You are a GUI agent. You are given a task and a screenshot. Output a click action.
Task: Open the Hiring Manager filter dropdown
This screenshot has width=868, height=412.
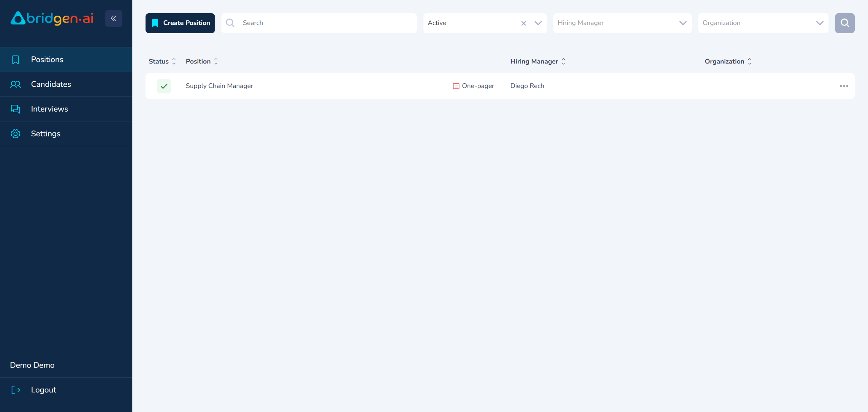point(622,23)
